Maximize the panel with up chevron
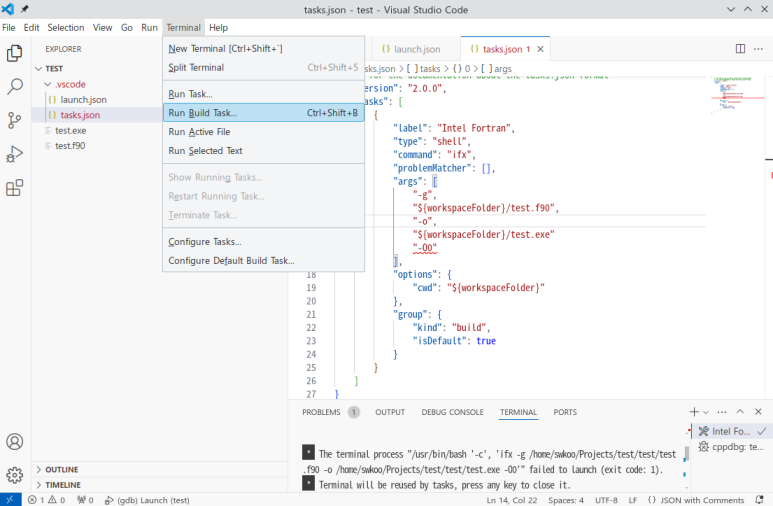The width and height of the screenshot is (773, 506). click(740, 412)
